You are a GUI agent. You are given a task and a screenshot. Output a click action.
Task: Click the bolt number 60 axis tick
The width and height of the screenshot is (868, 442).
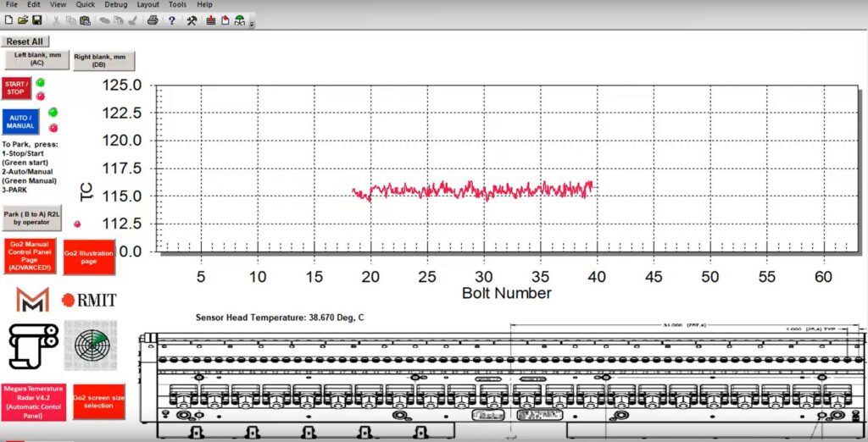pos(823,275)
